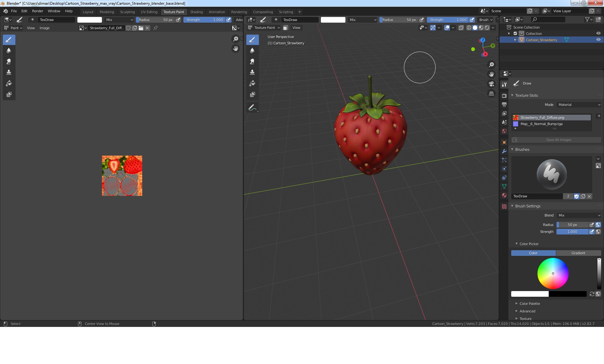The width and height of the screenshot is (604, 364).
Task: Hide the Collection in the outliner
Action: (598, 33)
